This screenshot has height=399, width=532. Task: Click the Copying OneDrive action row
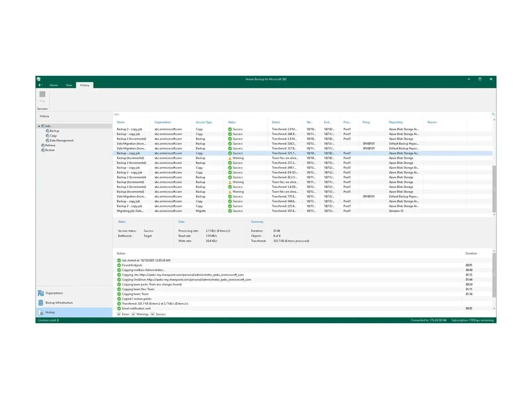(303, 280)
